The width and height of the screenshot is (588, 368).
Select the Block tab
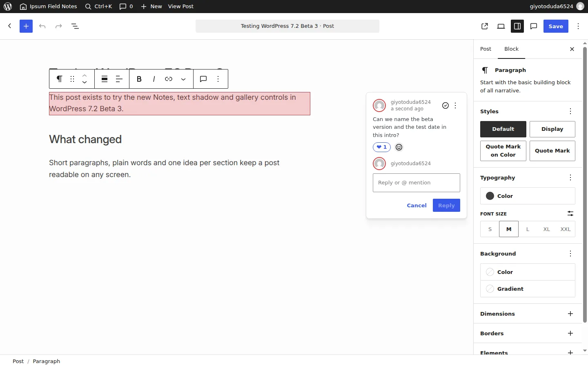coord(511,49)
